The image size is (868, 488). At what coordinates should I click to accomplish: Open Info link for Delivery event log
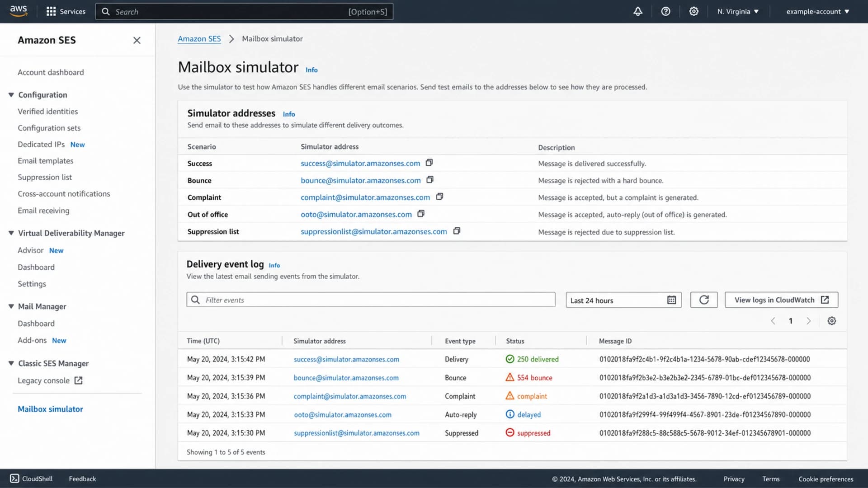(x=274, y=265)
